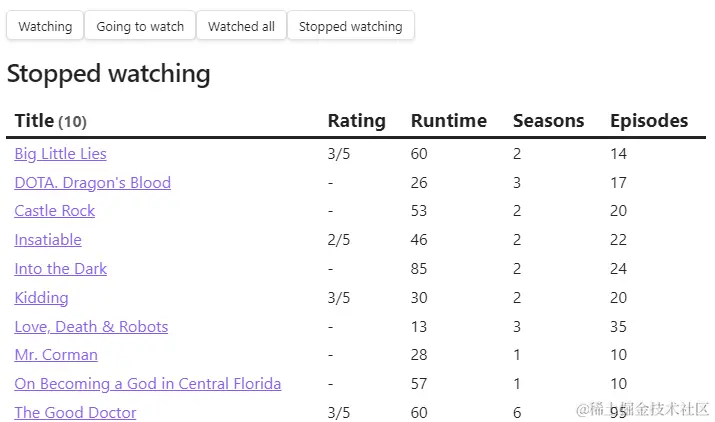Select the Watched all tab
The height and width of the screenshot is (422, 715).
pyautogui.click(x=241, y=26)
